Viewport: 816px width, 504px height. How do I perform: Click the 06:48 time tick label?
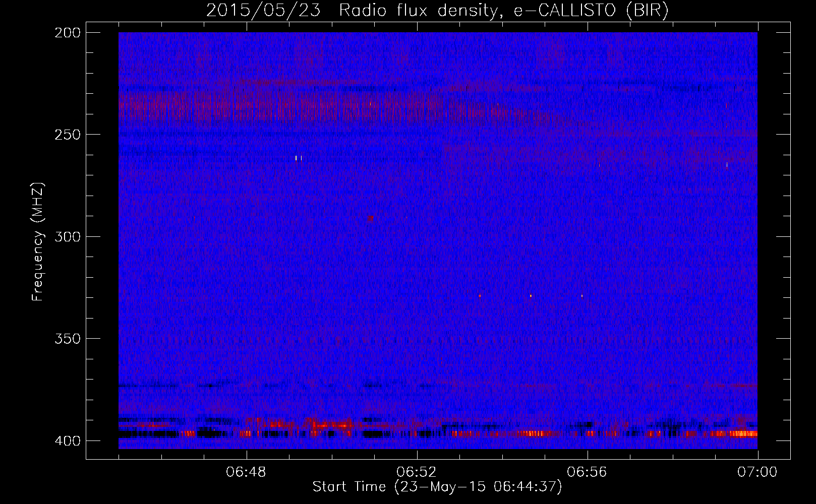(x=246, y=472)
